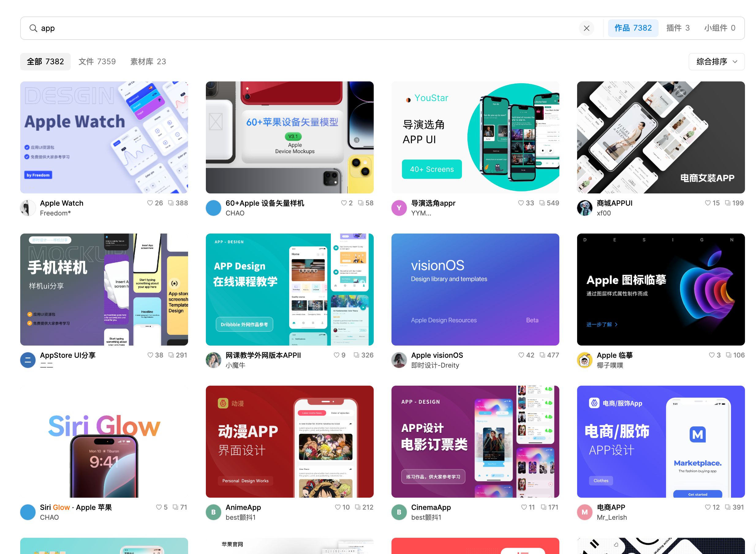Open the Apple Watch title link
The width and height of the screenshot is (756, 554).
tap(62, 203)
